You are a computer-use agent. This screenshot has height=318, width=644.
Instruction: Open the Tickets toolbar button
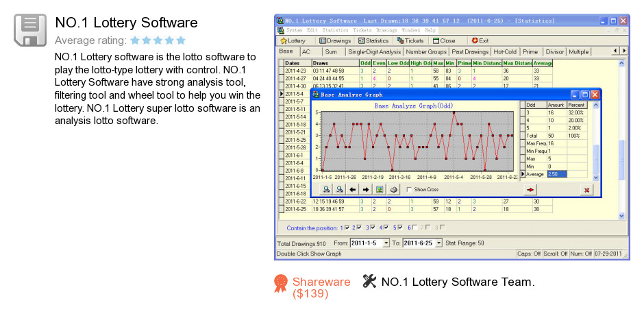pyautogui.click(x=410, y=40)
